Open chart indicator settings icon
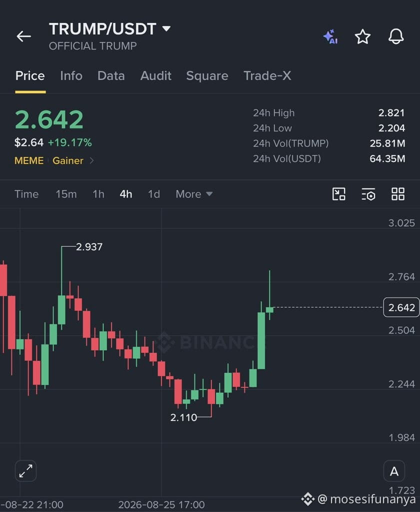Image resolution: width=420 pixels, height=512 pixels. pyautogui.click(x=368, y=194)
